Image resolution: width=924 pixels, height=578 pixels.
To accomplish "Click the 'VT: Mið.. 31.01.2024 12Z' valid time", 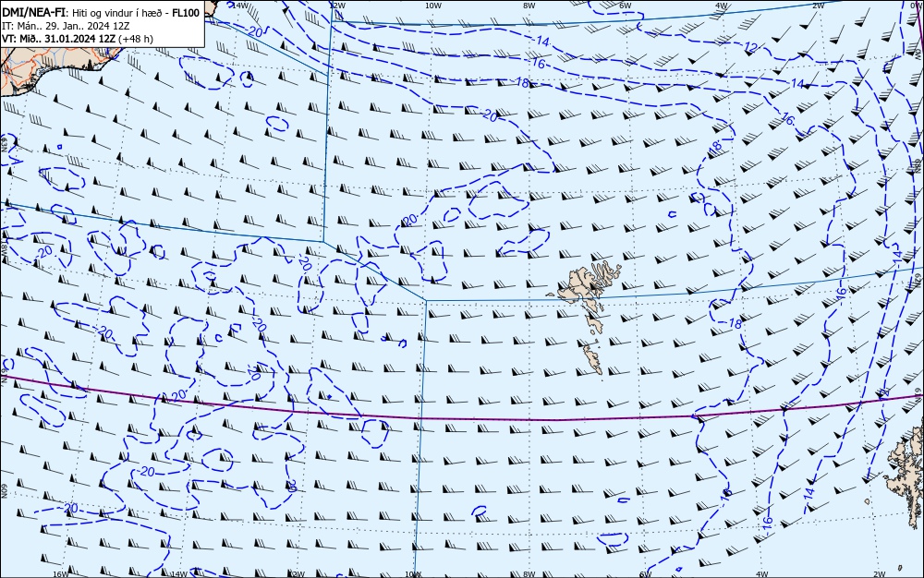I will pos(58,39).
